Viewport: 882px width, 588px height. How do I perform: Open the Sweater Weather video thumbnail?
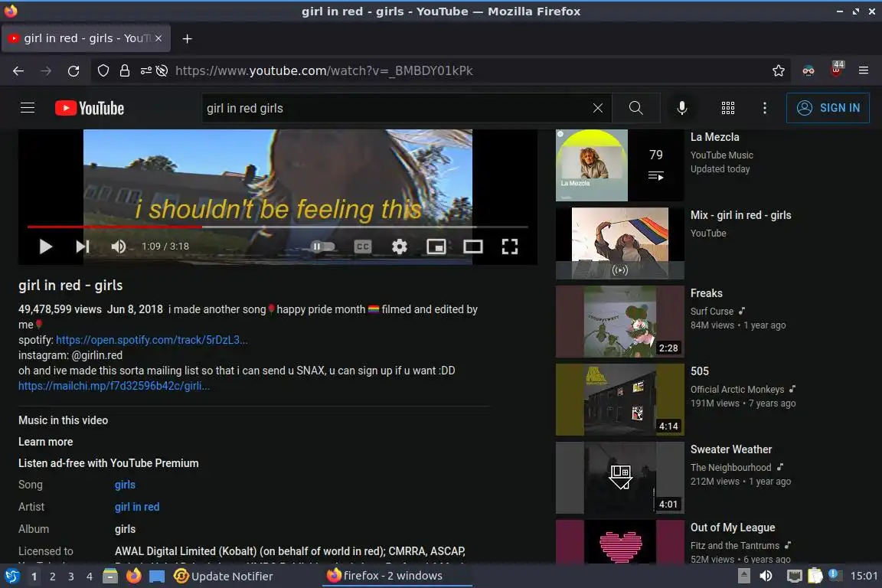pos(620,478)
